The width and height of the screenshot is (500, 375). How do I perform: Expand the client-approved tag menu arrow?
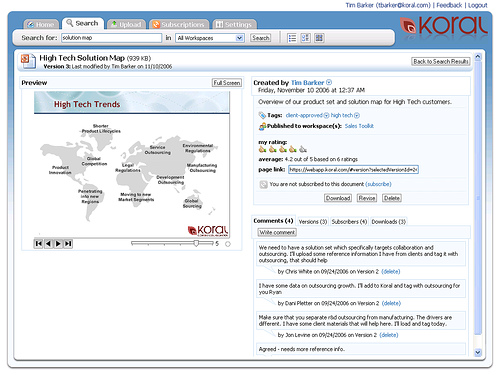pos(326,115)
